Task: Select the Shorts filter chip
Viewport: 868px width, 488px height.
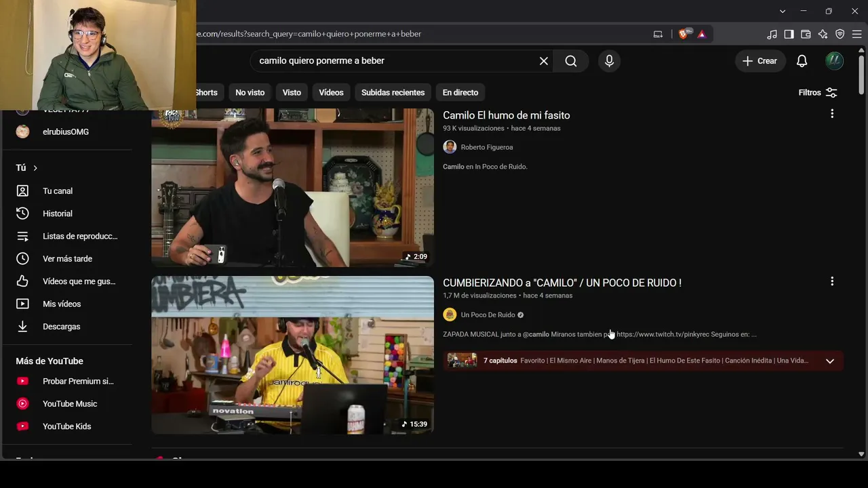Action: pyautogui.click(x=206, y=92)
